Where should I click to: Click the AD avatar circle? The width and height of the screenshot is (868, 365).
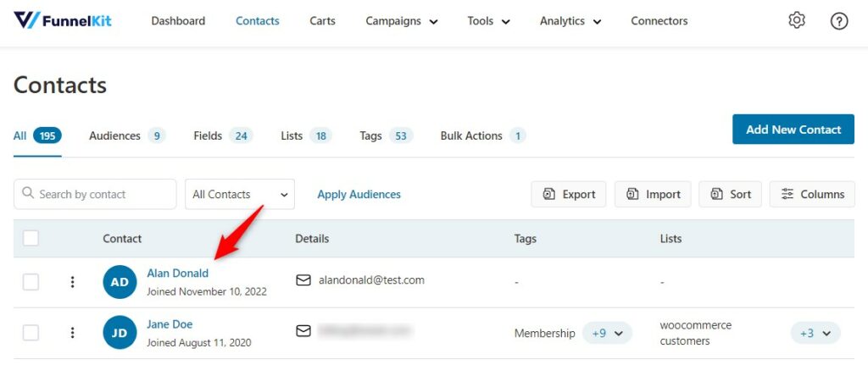(x=120, y=282)
